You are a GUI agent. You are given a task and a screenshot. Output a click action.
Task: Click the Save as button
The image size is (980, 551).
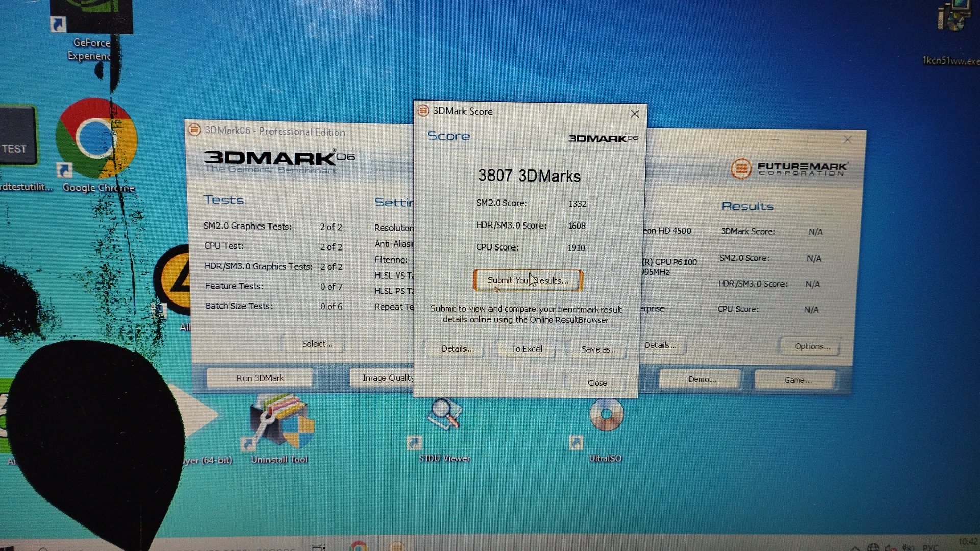[599, 349]
